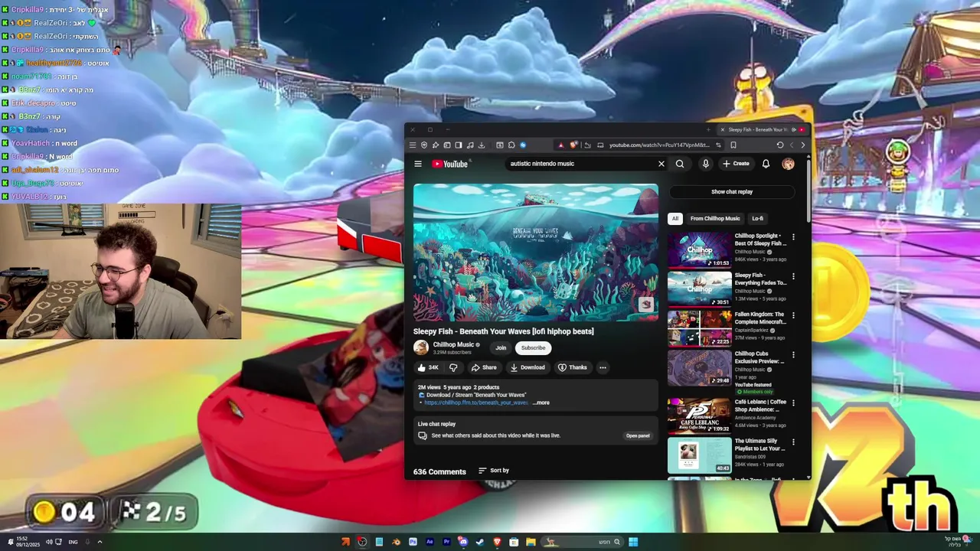Screen dimensions: 980x551
Task: Open the Café Leblanc Coffee Shop thumbnail
Action: (700, 416)
